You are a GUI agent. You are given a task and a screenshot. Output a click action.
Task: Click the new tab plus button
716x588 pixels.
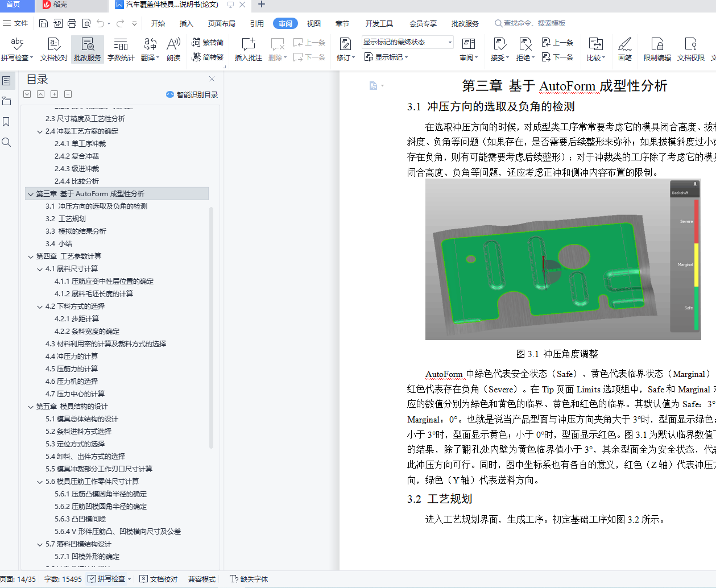tap(262, 5)
